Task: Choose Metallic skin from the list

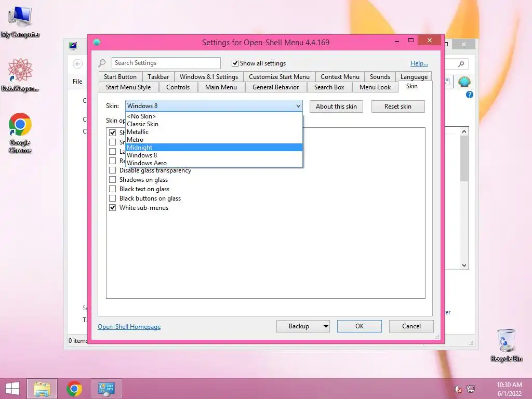Action: (x=214, y=132)
